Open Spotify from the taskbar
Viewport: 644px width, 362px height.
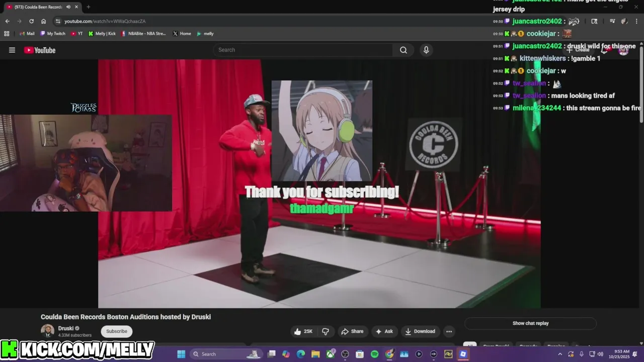pyautogui.click(x=374, y=354)
